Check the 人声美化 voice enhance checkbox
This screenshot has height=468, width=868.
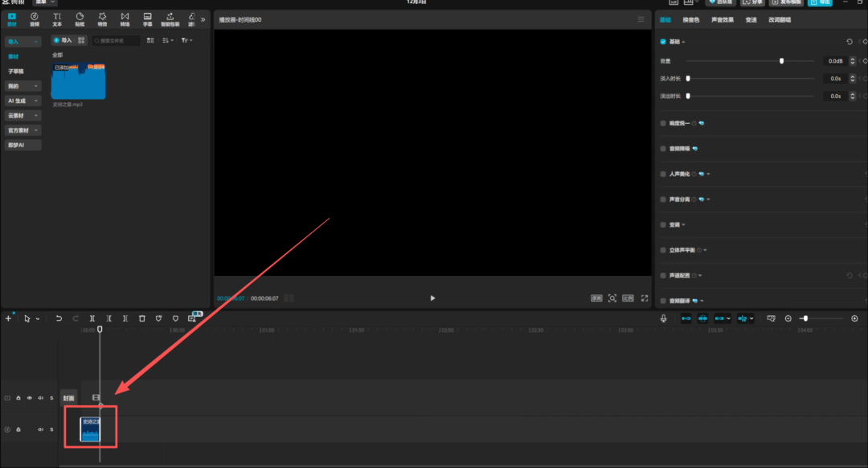663,174
